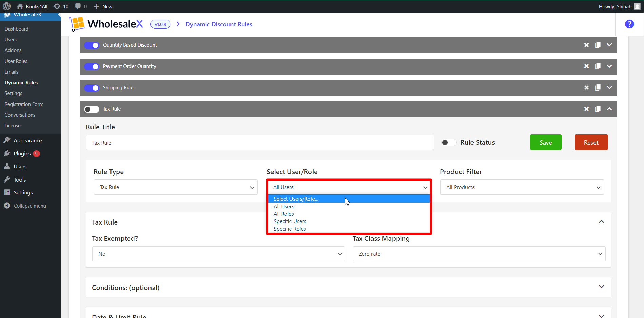Expand the Shipping Rule panel
This screenshot has height=318, width=644.
(x=609, y=88)
